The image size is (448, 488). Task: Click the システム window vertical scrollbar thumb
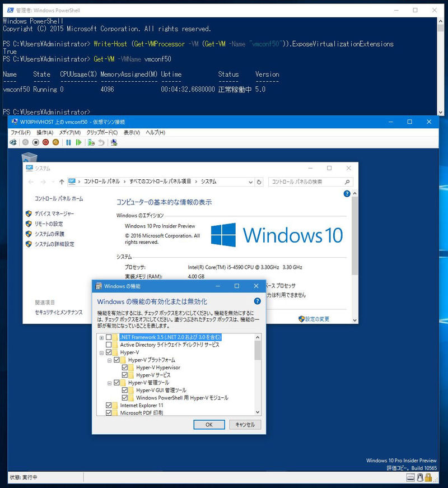[354, 236]
